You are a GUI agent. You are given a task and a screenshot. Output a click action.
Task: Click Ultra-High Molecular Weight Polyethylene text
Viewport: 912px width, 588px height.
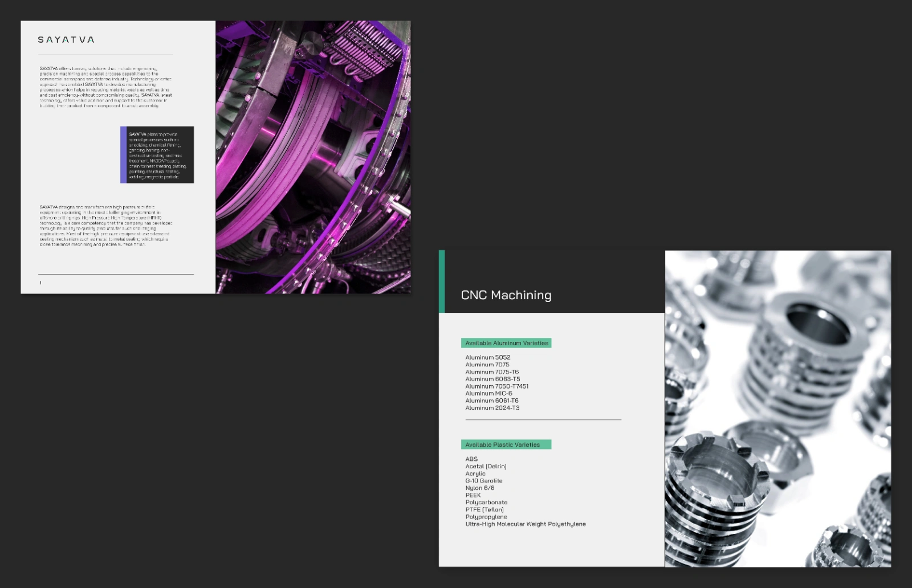coord(525,524)
